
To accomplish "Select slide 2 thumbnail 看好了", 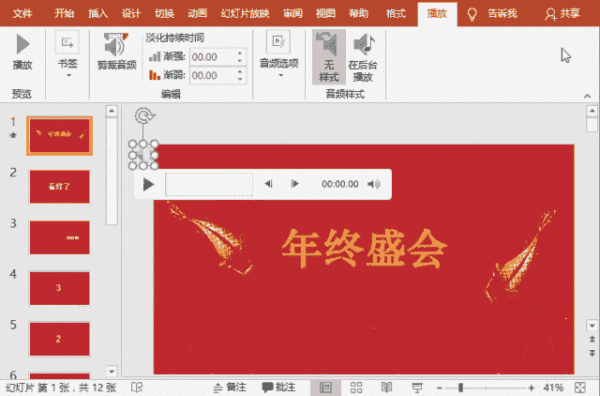I will 60,187.
